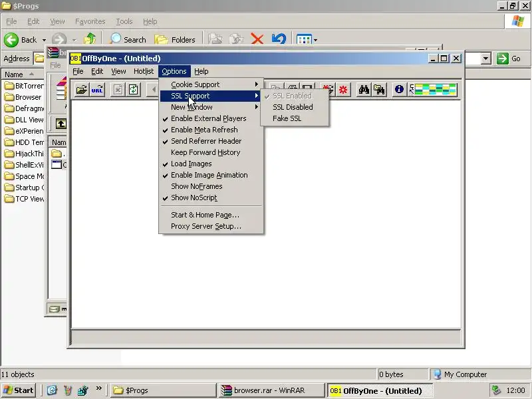Image resolution: width=532 pixels, height=399 pixels.
Task: Click the blue Undo arrow icon in Explorer
Action: click(x=279, y=39)
